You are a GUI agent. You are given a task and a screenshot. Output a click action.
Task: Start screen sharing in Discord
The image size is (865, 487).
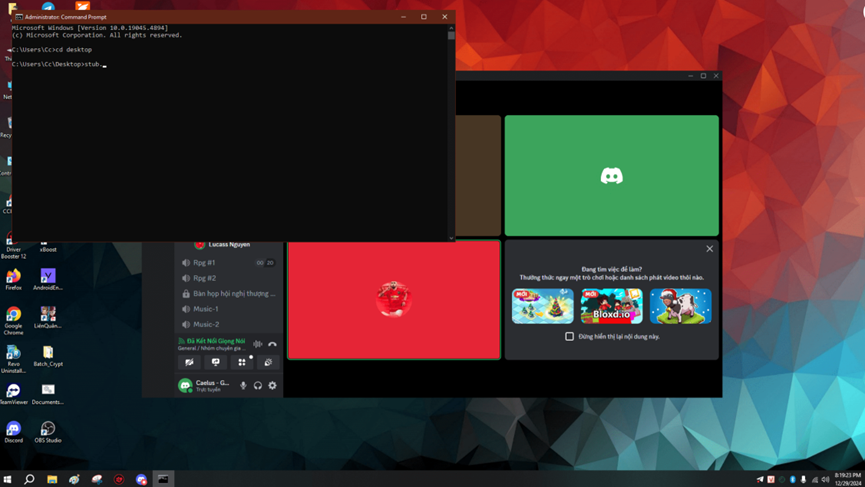pos(215,363)
